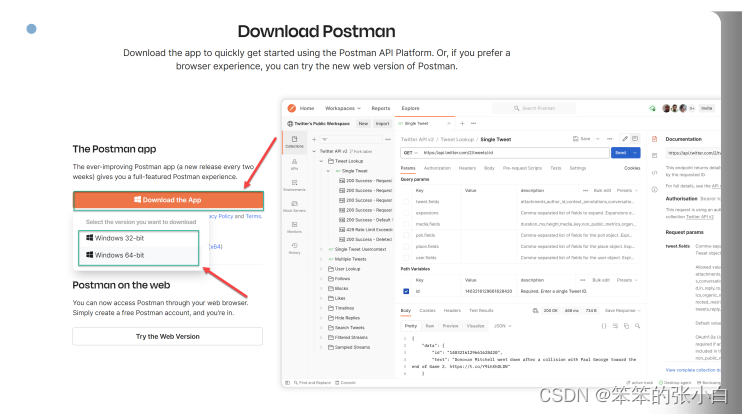
Task: Open the APIs sidebar icon
Action: 295,165
